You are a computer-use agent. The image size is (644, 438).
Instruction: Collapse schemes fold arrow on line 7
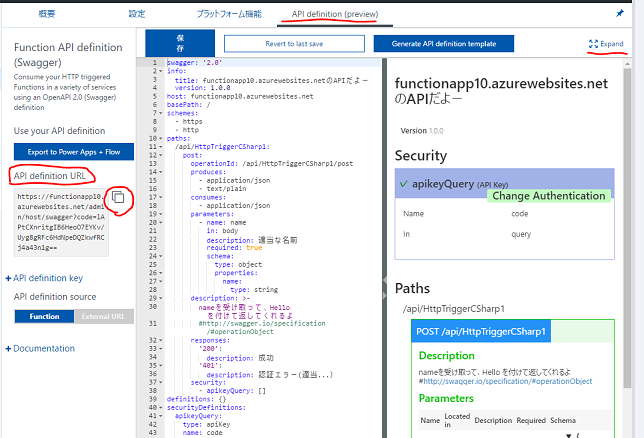click(x=161, y=113)
